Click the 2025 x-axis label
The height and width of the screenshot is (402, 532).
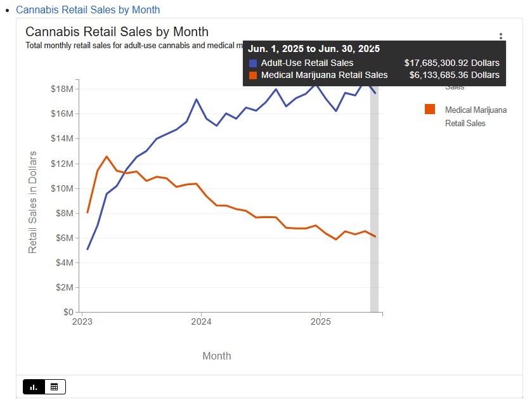(x=320, y=321)
